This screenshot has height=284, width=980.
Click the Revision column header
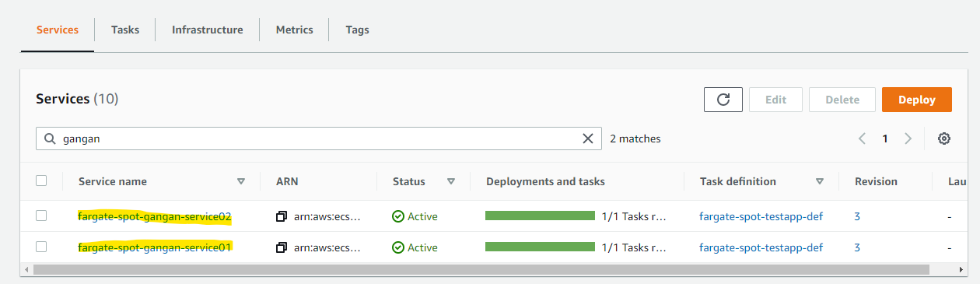click(x=876, y=181)
